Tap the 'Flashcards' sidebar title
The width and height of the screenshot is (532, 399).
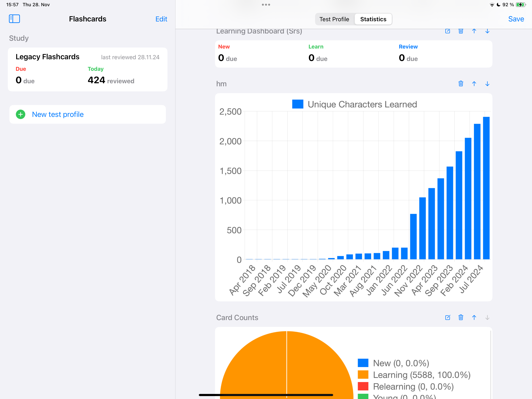(x=88, y=19)
